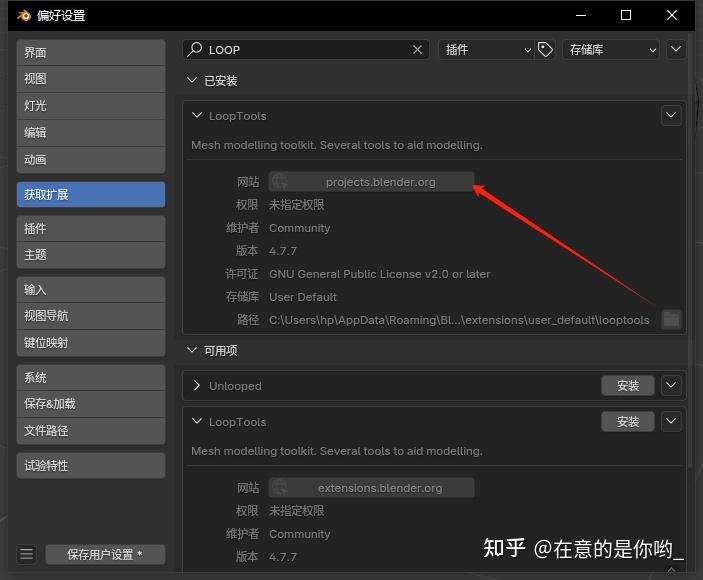Screen dimensions: 703x580
Task: Switch to the 主题 preferences tab
Action: (91, 255)
